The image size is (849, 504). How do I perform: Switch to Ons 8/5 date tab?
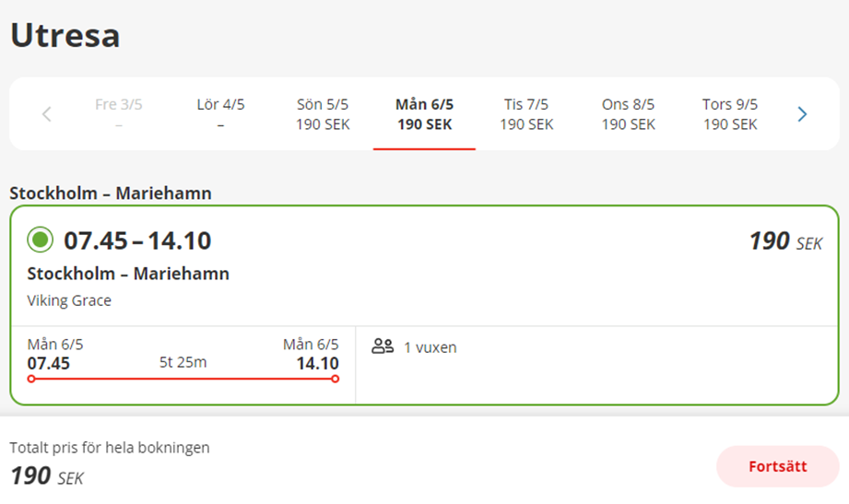[x=628, y=113]
